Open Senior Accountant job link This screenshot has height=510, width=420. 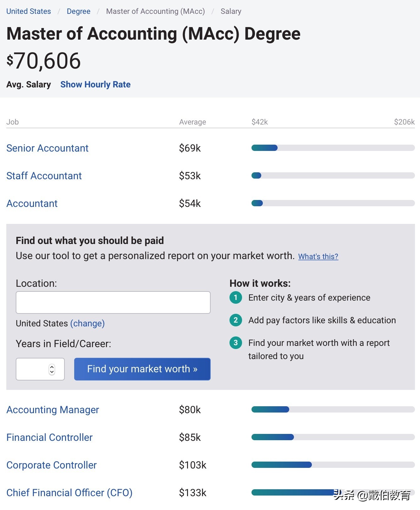click(x=47, y=148)
